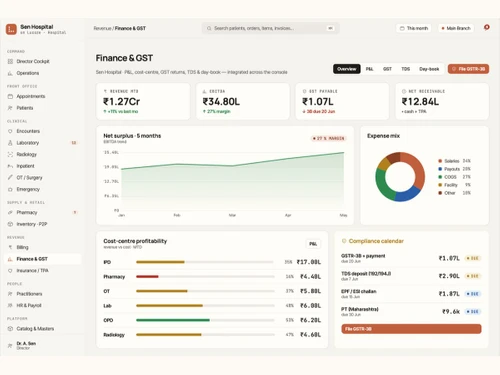Select the PT (Maharashtra) compliance row
This screenshot has height=375, width=500.
[x=411, y=312]
